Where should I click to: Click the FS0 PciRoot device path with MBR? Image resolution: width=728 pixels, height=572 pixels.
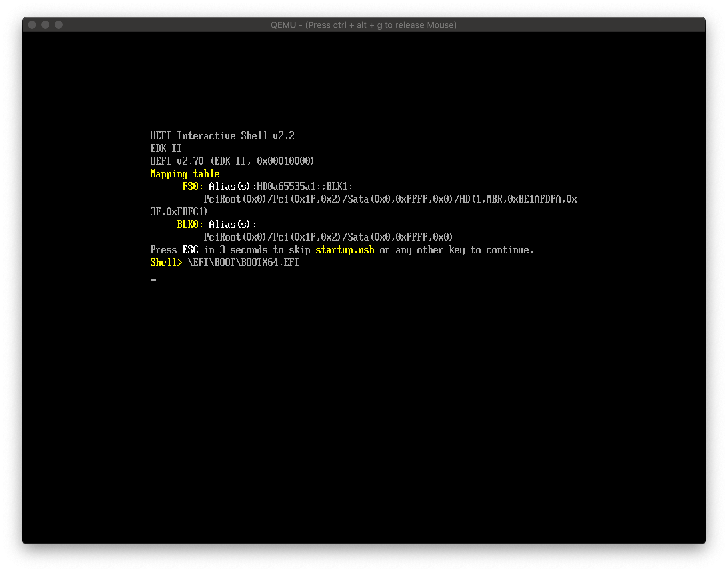[390, 199]
